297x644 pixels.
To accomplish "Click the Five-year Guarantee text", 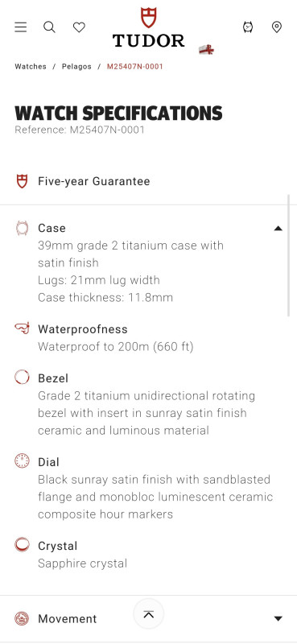I will [94, 181].
